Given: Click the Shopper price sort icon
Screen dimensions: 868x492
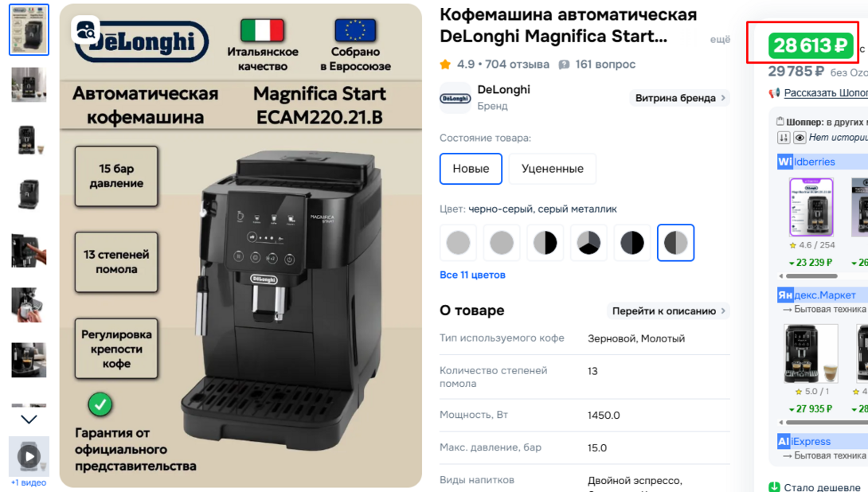Looking at the screenshot, I should [x=784, y=138].
